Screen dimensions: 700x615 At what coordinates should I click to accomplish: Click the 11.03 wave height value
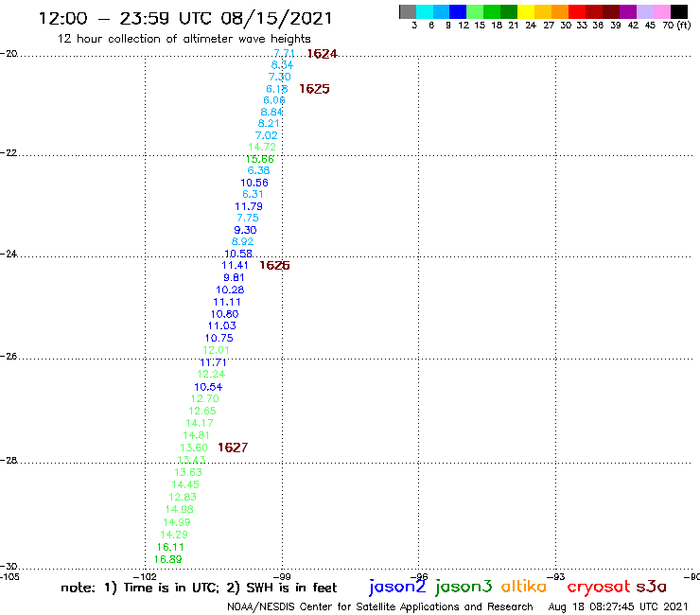[222, 325]
